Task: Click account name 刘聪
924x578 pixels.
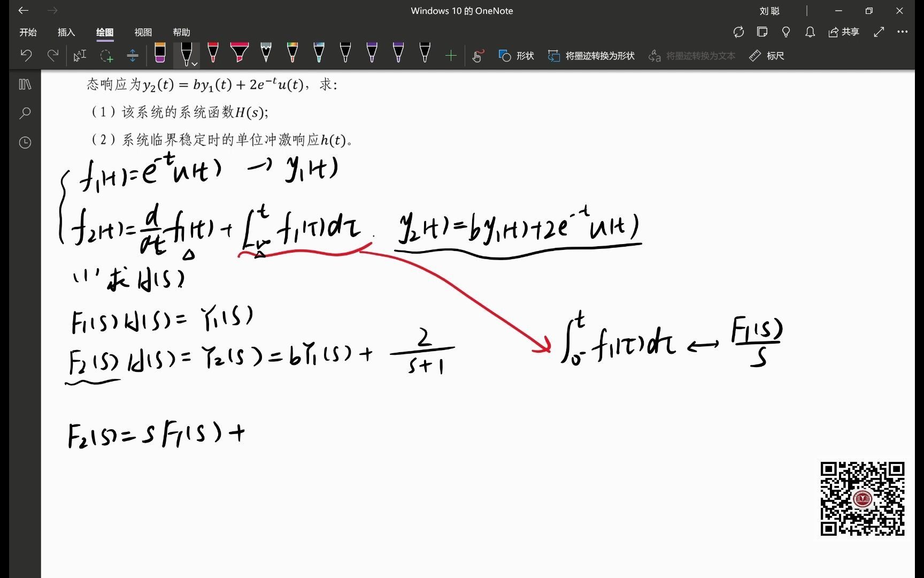Action: click(769, 11)
